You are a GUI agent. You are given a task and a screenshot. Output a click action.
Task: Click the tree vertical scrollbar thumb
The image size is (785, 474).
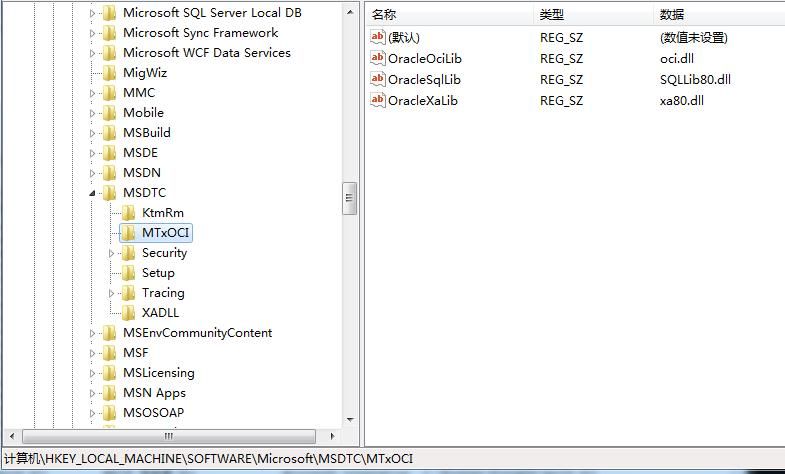point(349,198)
